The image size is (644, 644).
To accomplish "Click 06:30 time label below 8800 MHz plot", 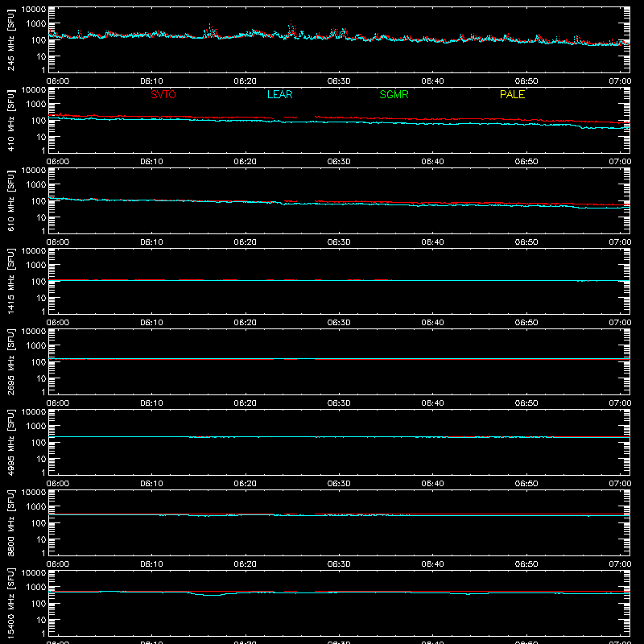I will 339,564.
